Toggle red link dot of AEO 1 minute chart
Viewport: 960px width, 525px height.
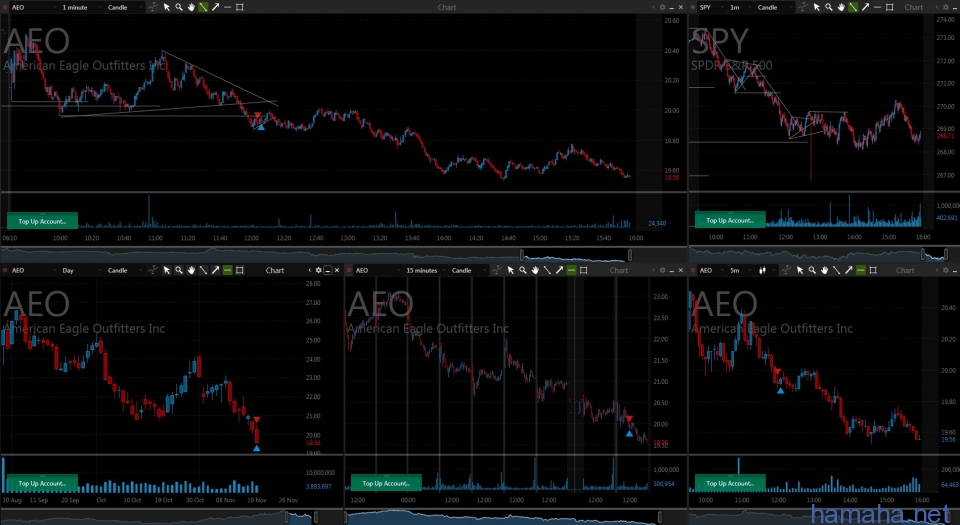click(5, 7)
